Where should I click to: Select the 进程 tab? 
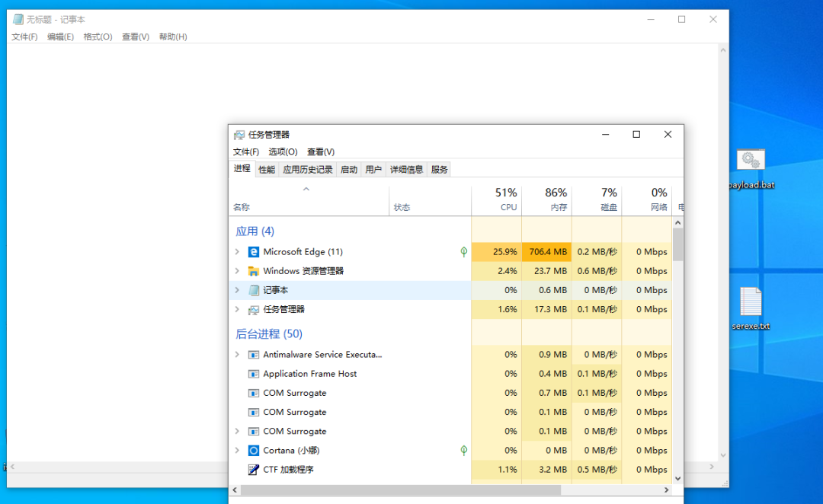[x=242, y=168]
